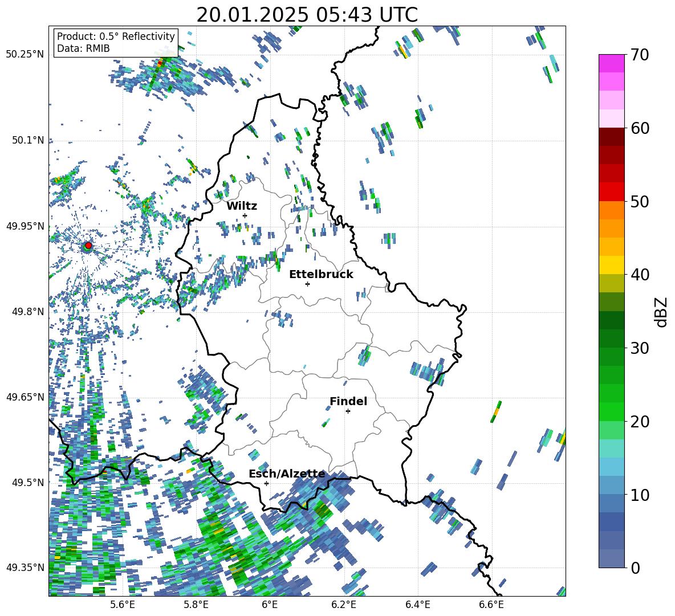675x616 pixels.
Task: Click the 49.65°N latitude label
Action: pyautogui.click(x=25, y=397)
